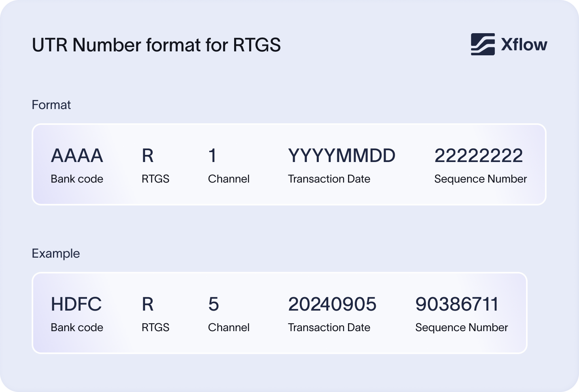Click the Xflow wave logo icon

482,44
